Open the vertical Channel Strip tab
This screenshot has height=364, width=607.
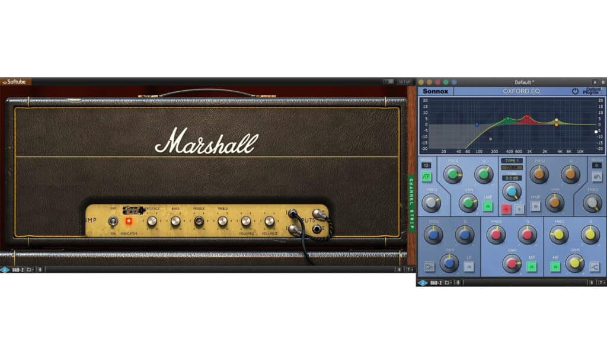[x=411, y=203]
